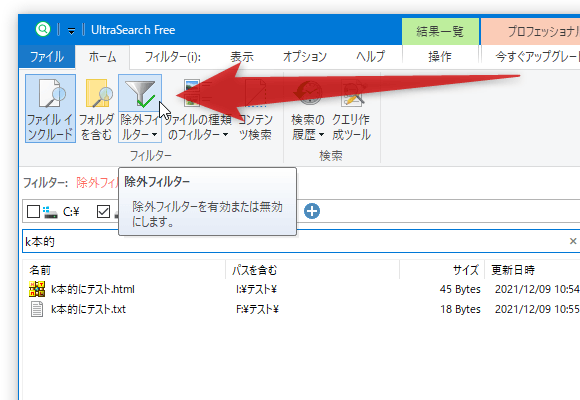Clear the search box with the X button
Screen dimensions: 580x400
tap(573, 241)
